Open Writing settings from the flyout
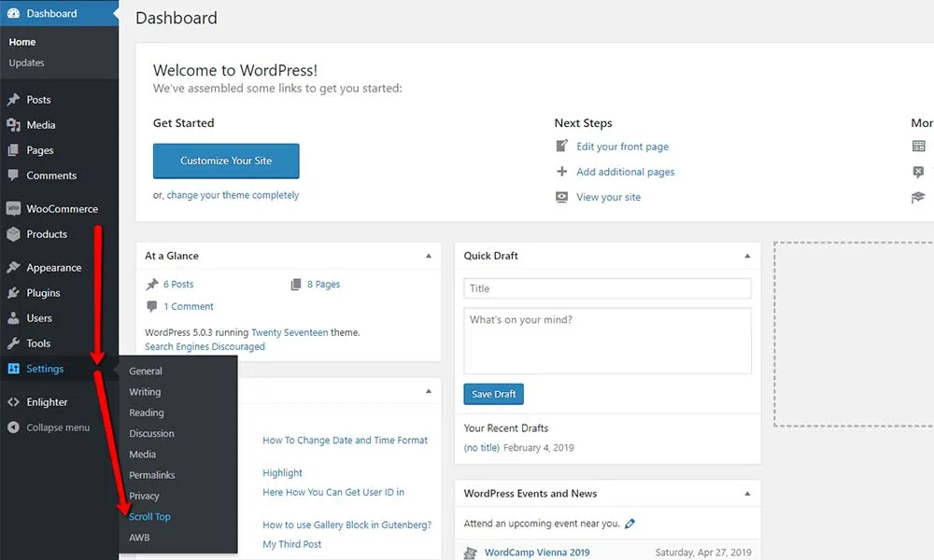 pos(145,392)
